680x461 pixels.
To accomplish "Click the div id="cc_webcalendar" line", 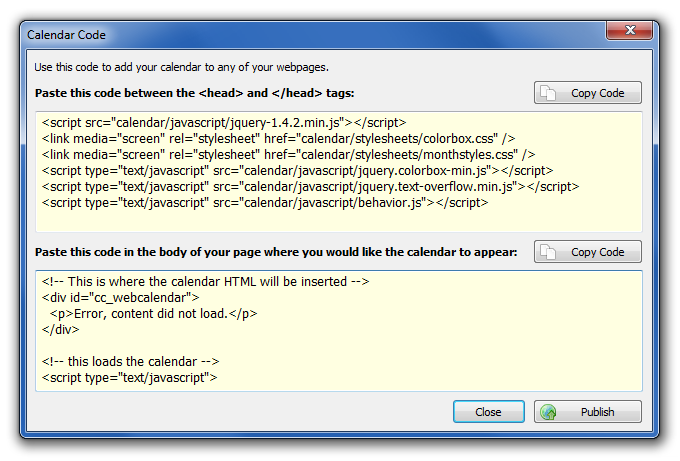I will click(x=120, y=297).
